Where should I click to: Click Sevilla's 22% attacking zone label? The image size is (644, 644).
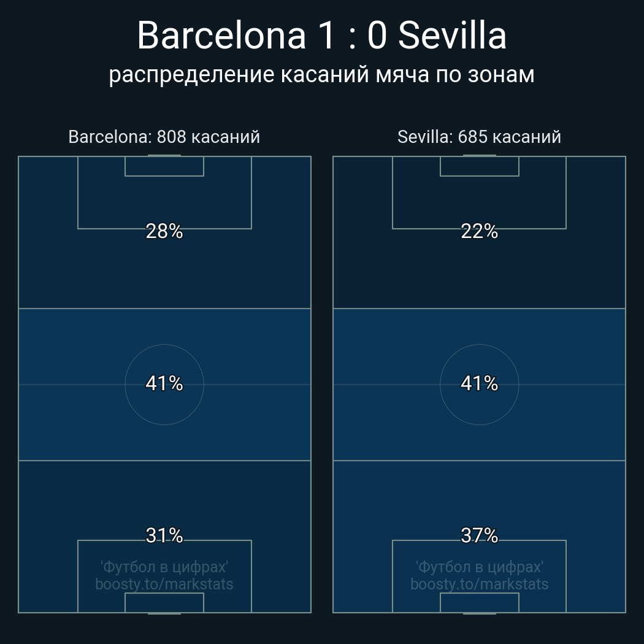pos(479,231)
